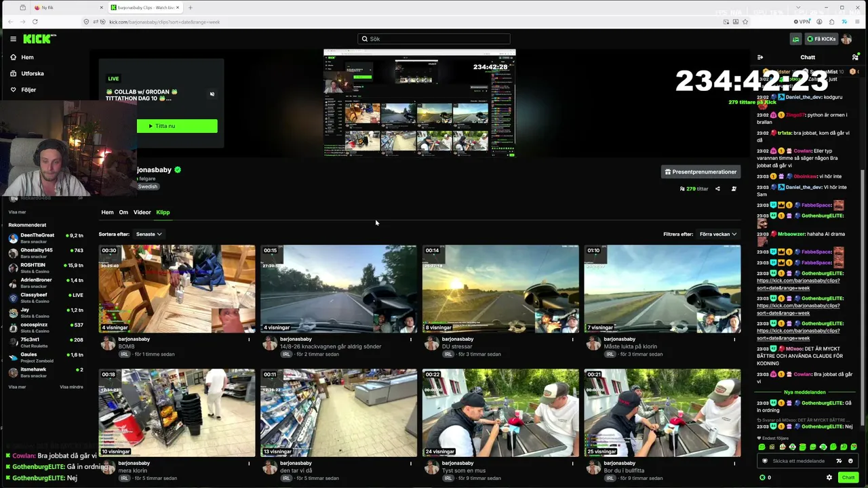Open the Senaste sort dropdown
This screenshot has width=868, height=488.
coord(149,235)
